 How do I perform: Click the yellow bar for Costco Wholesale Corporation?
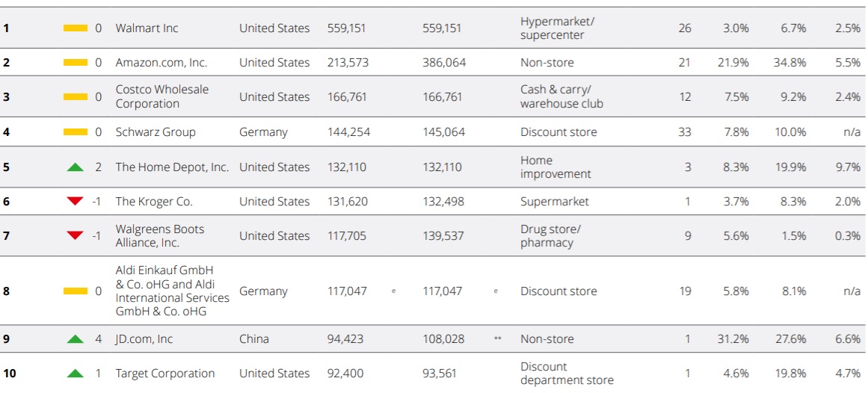76,97
